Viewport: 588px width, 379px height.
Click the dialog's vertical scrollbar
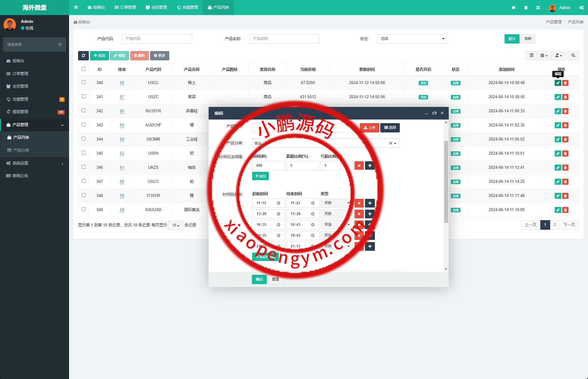pos(446,182)
